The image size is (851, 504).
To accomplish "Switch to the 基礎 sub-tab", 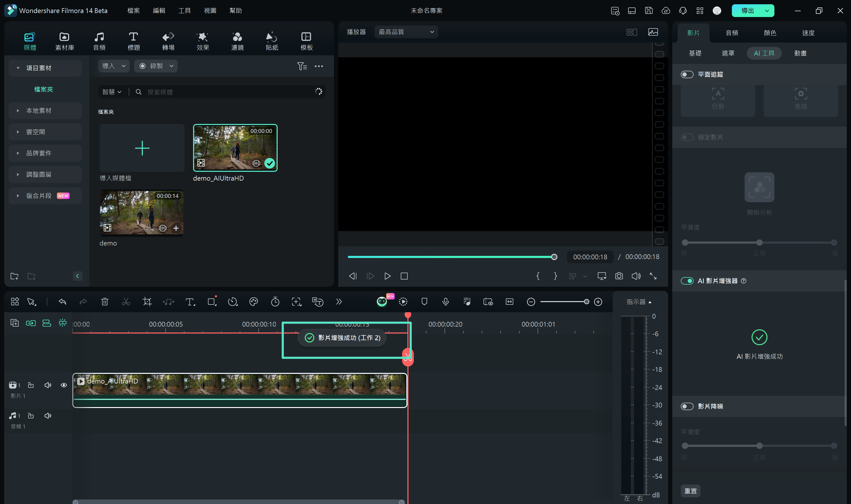I will point(695,53).
